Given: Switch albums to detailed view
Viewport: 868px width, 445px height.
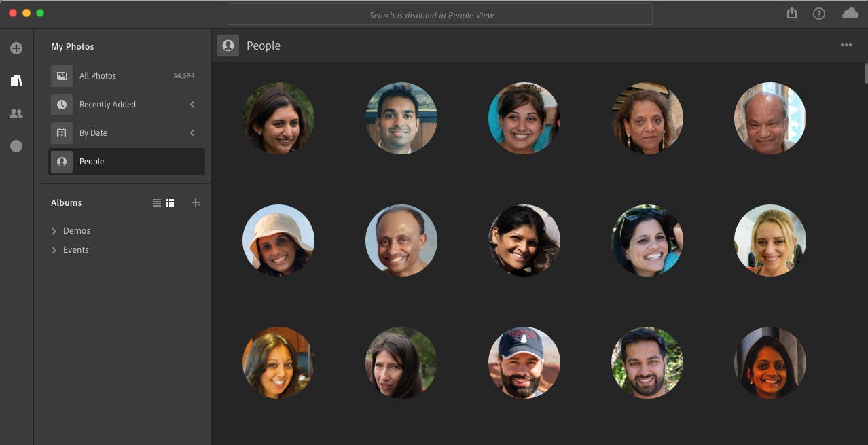Looking at the screenshot, I should click(170, 202).
